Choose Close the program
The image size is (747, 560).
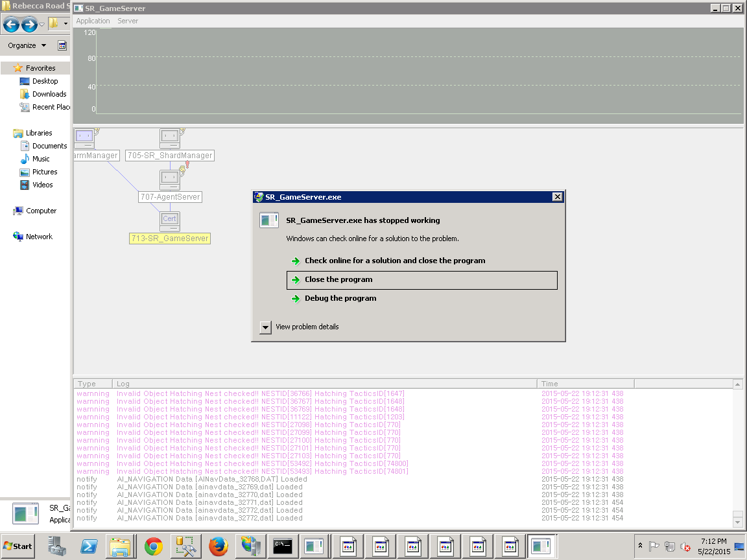(421, 280)
